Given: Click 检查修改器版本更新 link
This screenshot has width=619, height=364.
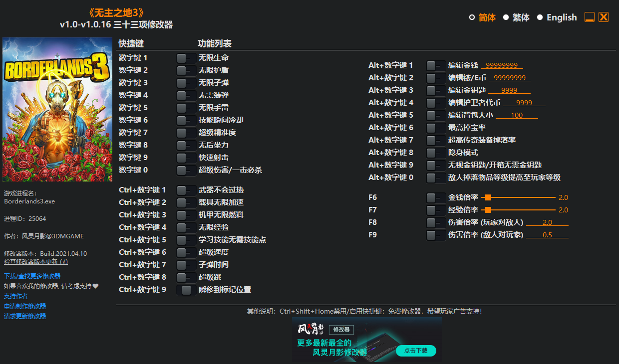Looking at the screenshot, I should pos(36,261).
